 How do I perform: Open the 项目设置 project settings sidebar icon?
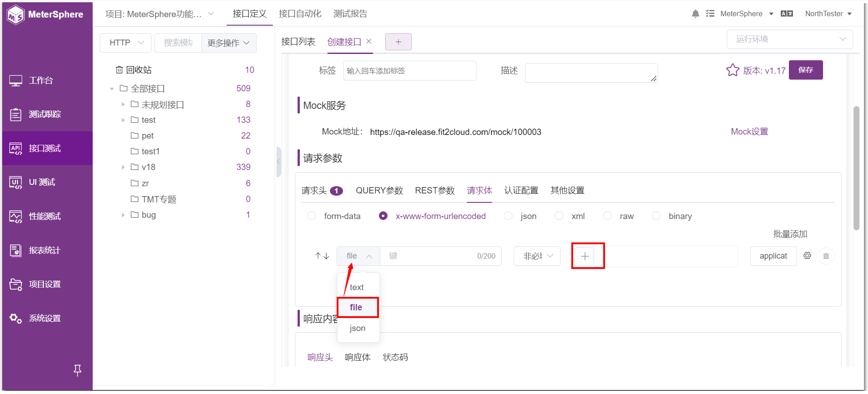pos(16,284)
